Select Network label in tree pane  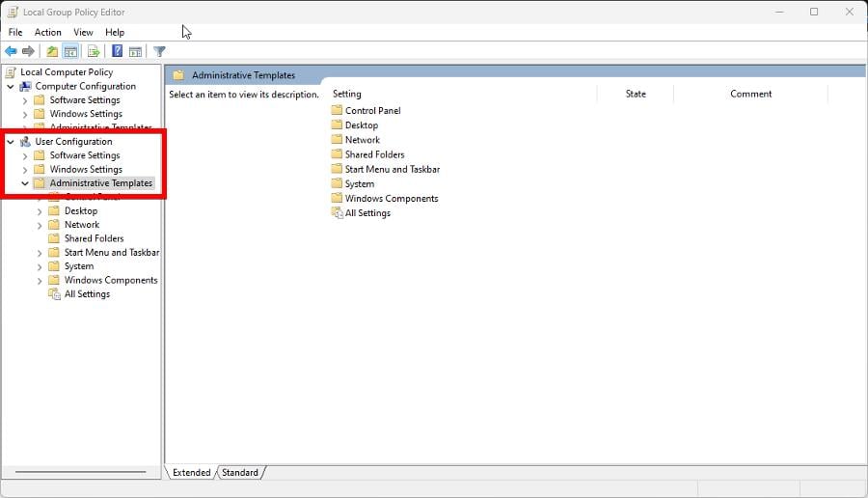click(82, 224)
